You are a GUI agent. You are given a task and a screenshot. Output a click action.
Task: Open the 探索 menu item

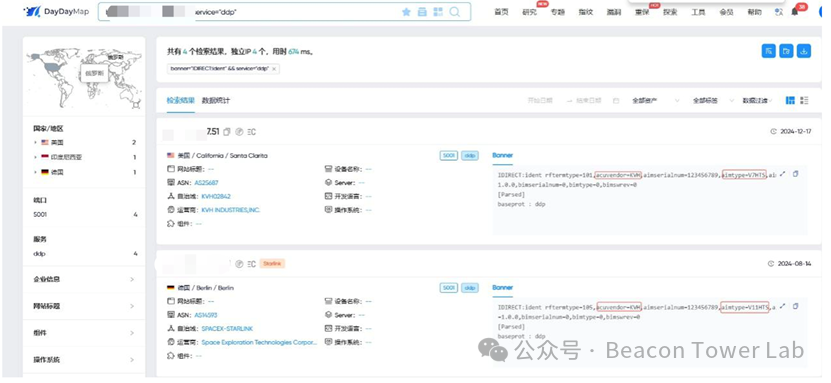[x=670, y=12]
